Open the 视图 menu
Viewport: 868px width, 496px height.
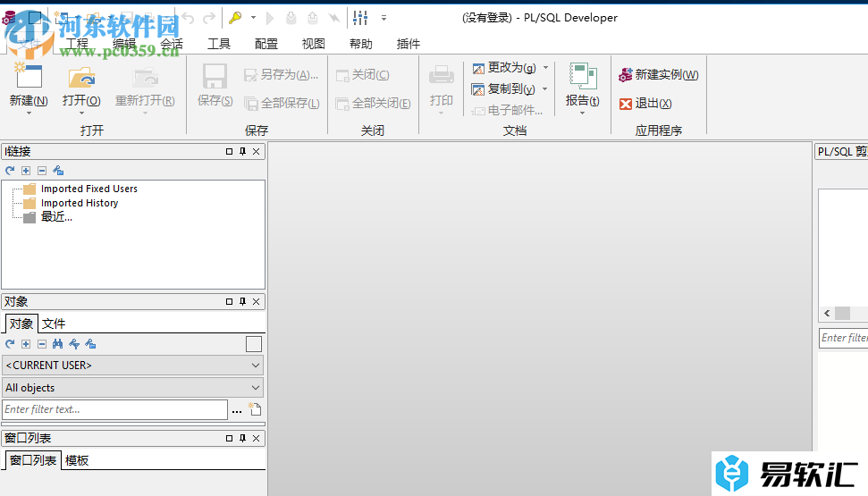coord(314,44)
